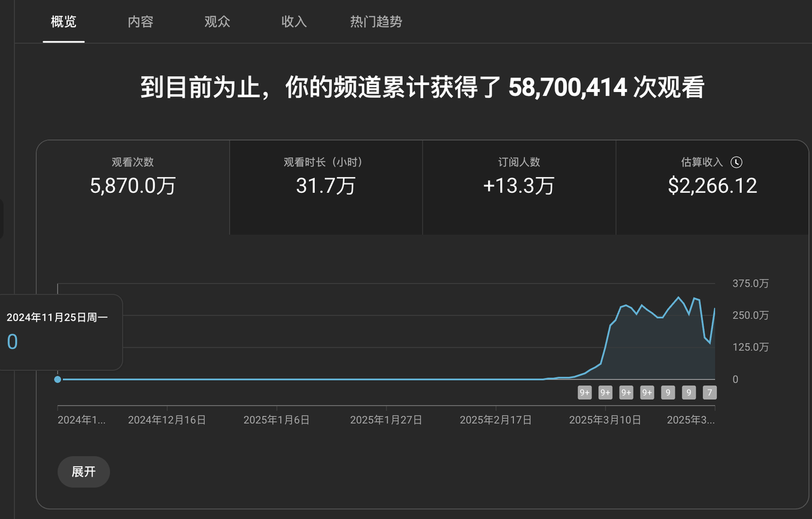Screen dimensions: 812x519
Task: Click the 2025年2月17日 axis label
Action: pyautogui.click(x=495, y=420)
